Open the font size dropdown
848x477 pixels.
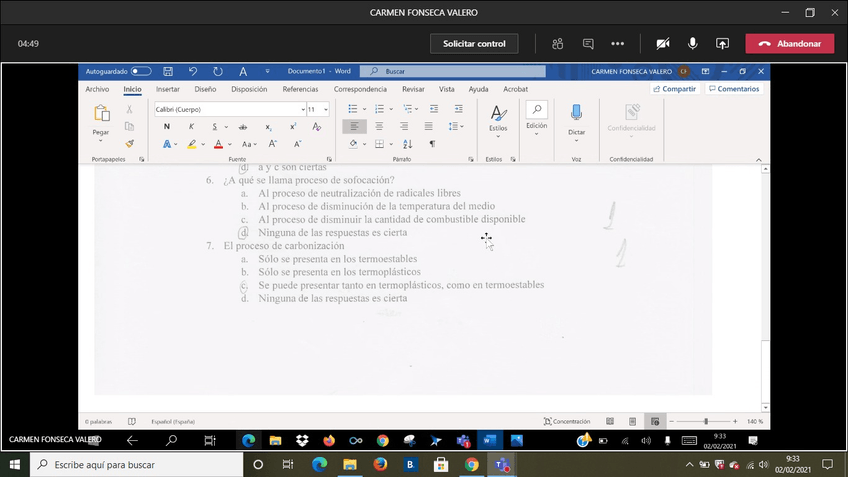pyautogui.click(x=326, y=109)
